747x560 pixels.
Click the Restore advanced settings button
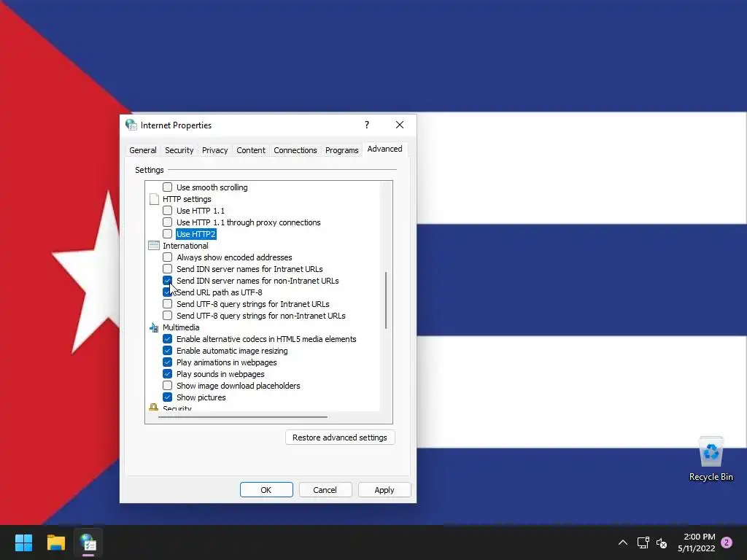coord(340,437)
